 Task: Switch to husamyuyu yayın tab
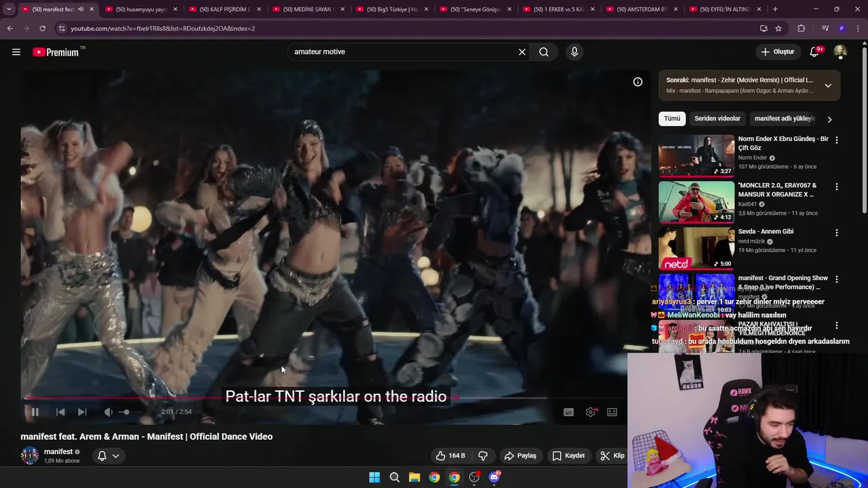point(141,9)
